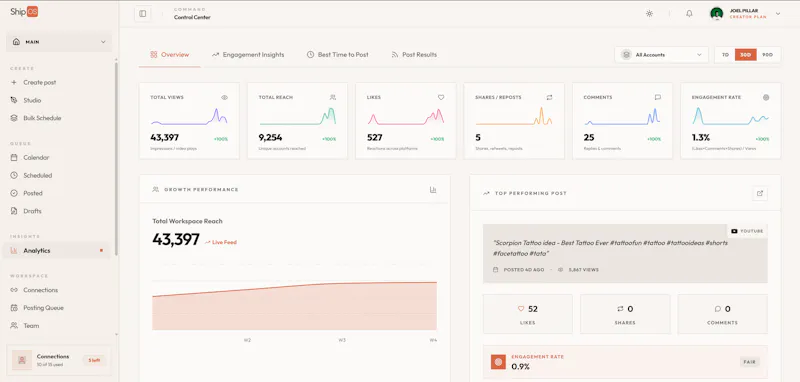
Task: Click the Live Feed label
Action: (221, 242)
